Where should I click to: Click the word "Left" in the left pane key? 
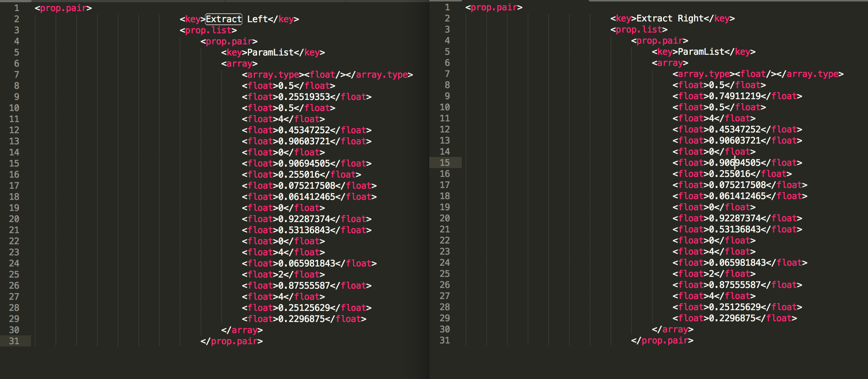tap(257, 19)
